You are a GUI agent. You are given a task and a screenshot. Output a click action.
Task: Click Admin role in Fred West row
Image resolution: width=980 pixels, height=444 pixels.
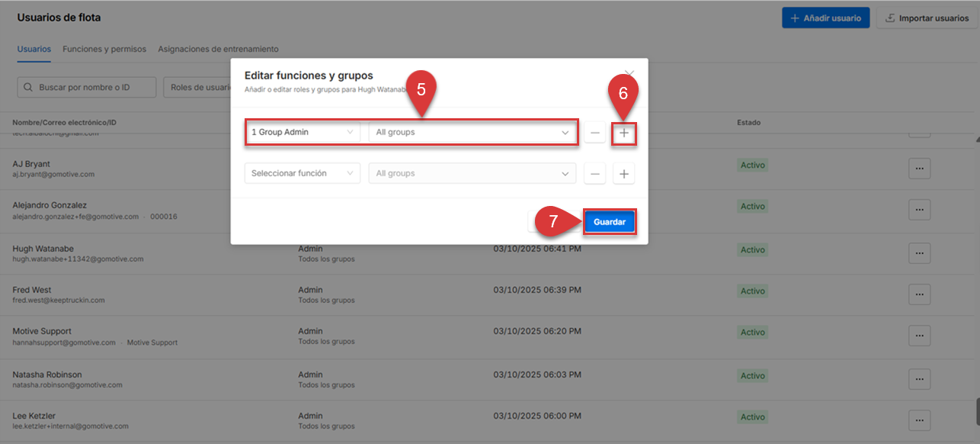pos(310,290)
